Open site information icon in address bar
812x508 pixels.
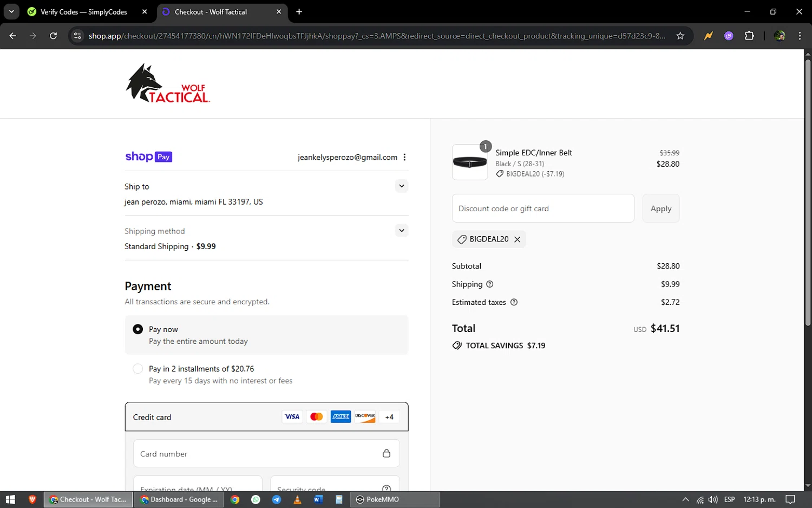pos(77,36)
